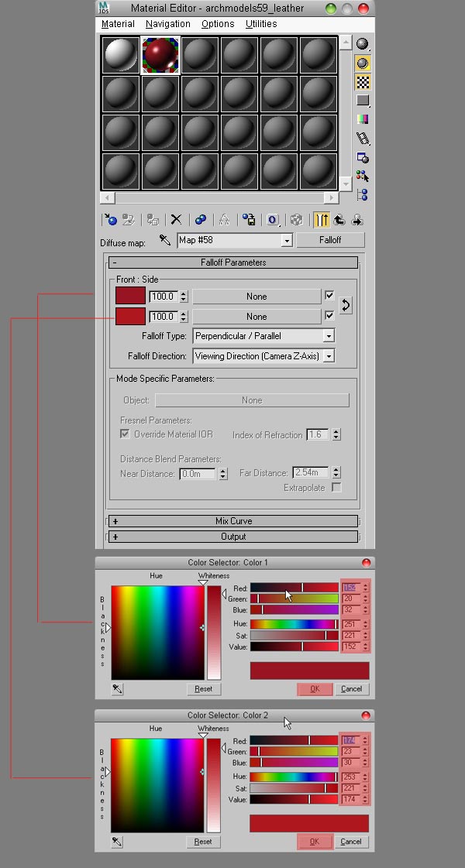Image resolution: width=465 pixels, height=868 pixels.
Task: Toggle the checkered Background icon
Action: point(363,83)
